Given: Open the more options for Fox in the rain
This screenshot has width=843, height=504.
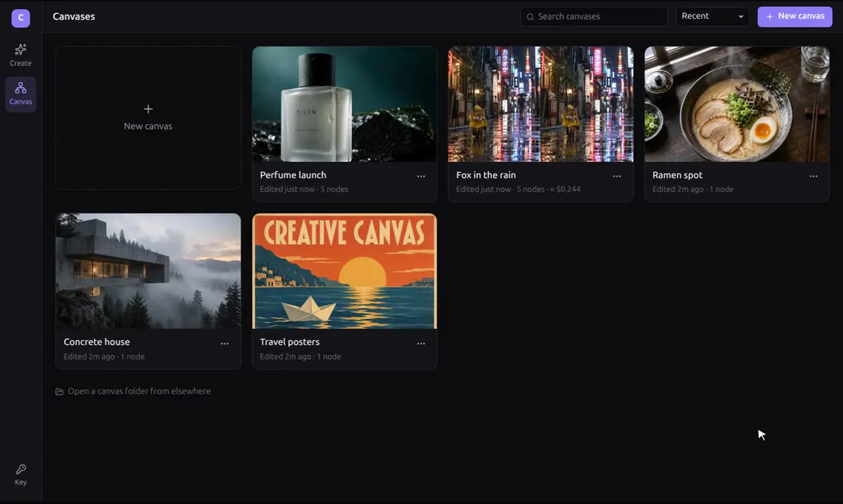Looking at the screenshot, I should tap(617, 176).
